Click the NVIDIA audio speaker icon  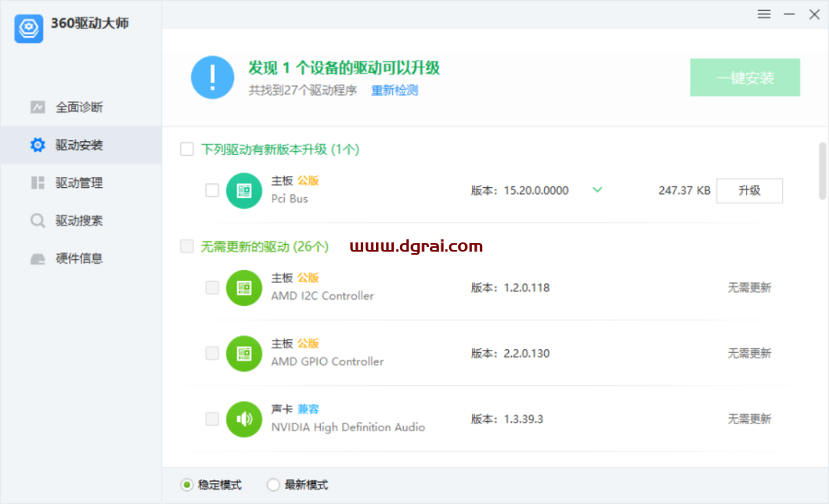244,419
